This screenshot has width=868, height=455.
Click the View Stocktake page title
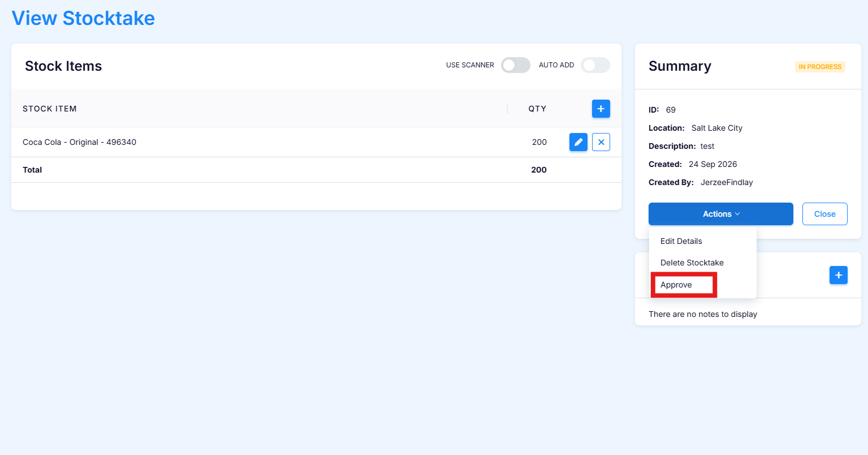[x=83, y=18]
